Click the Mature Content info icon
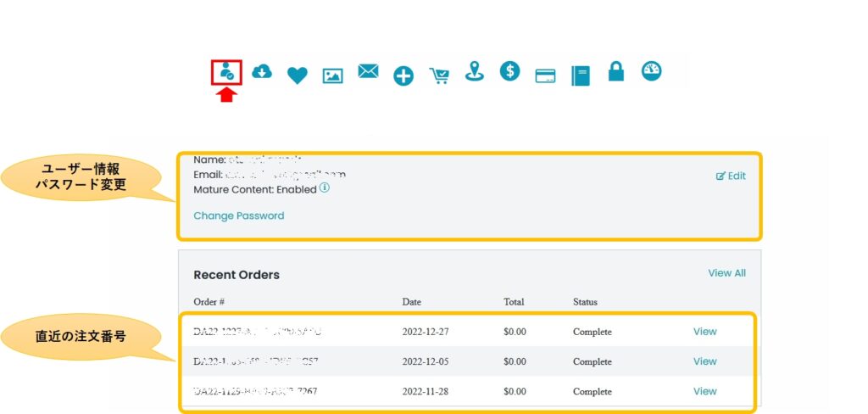The width and height of the screenshot is (868, 414). 325,188
